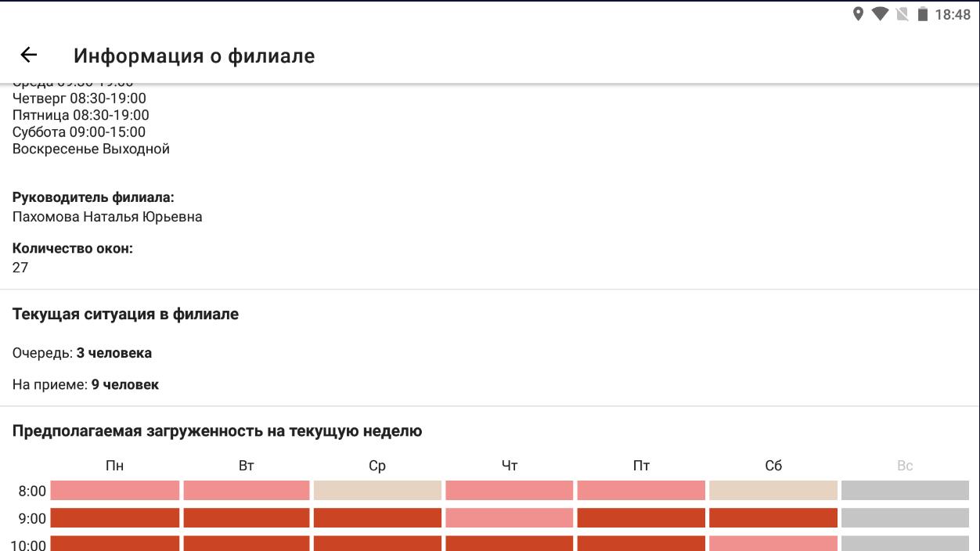This screenshot has width=980, height=551.
Task: Tap Monday 9:00 dark red cell
Action: 115,518
